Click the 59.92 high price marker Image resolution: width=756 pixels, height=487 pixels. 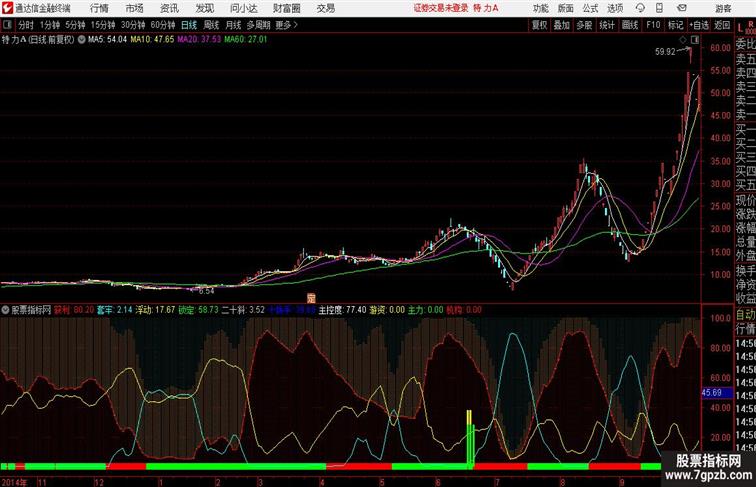click(665, 52)
